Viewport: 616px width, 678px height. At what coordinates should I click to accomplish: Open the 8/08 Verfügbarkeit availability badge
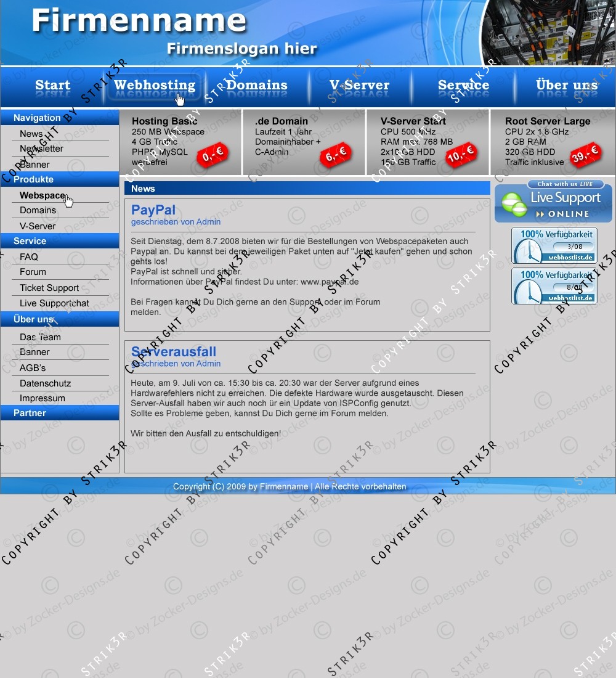[554, 285]
